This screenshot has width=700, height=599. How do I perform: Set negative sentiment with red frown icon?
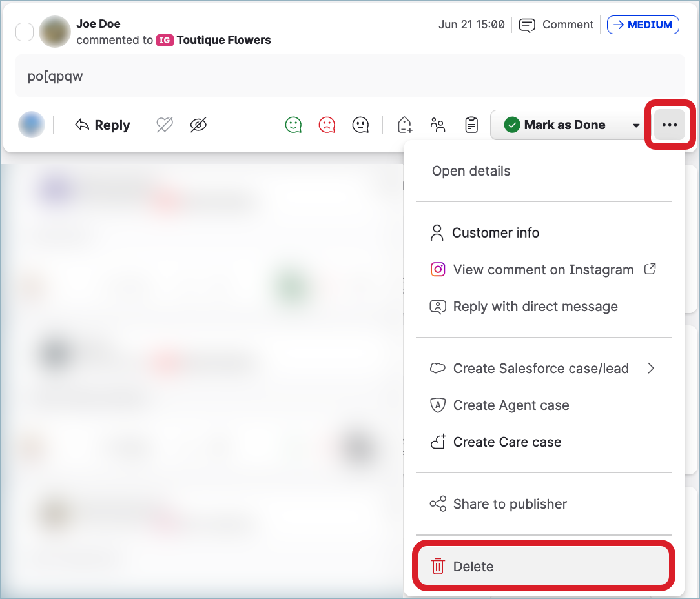tap(327, 125)
